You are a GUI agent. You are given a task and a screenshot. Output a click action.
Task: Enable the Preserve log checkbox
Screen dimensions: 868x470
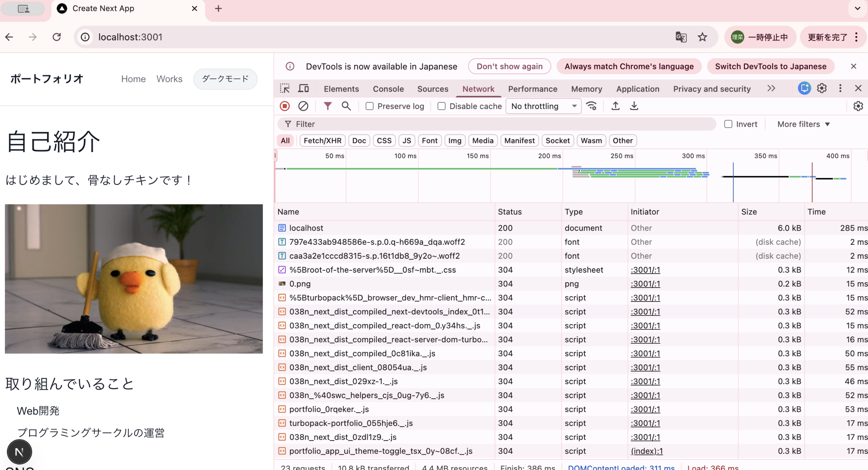click(370, 106)
